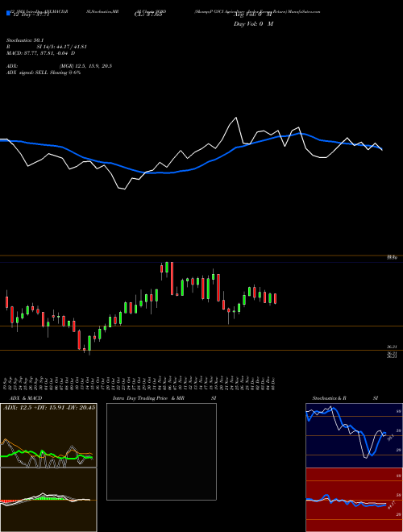Select the 'MACD: 37.77, 37.81, -0.04 D' line
This screenshot has width=403, height=532.
[x=41, y=53]
